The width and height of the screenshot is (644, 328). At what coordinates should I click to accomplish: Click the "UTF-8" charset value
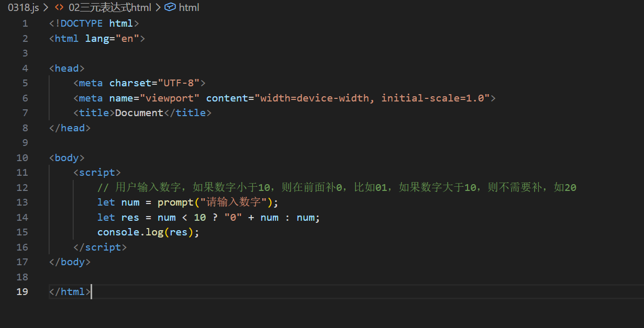pos(179,83)
